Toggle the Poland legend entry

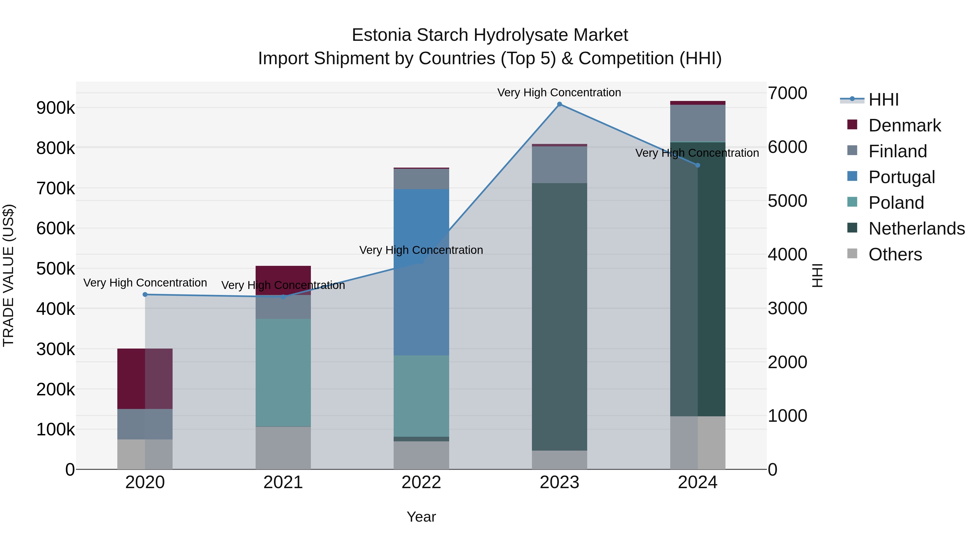tap(886, 203)
